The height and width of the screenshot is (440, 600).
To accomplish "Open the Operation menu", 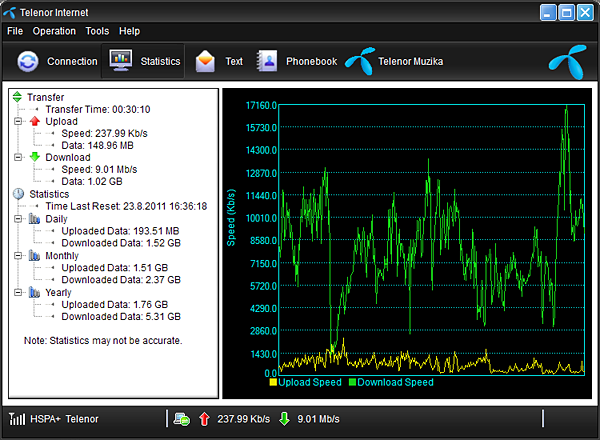I will point(54,31).
